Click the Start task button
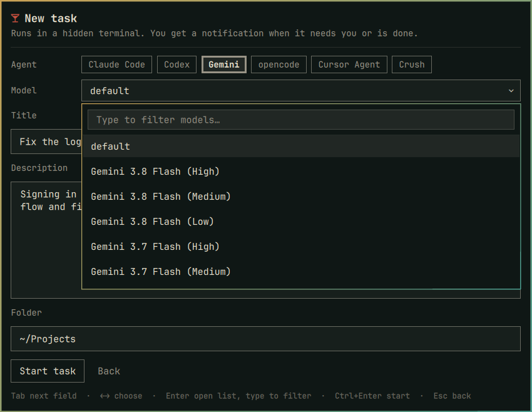532x412 pixels. coord(48,371)
